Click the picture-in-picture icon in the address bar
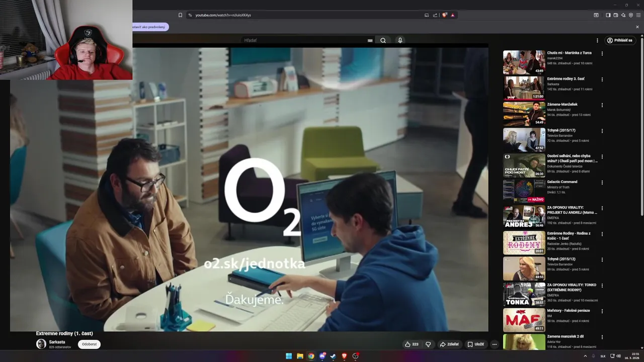The image size is (644, 362). [x=427, y=15]
